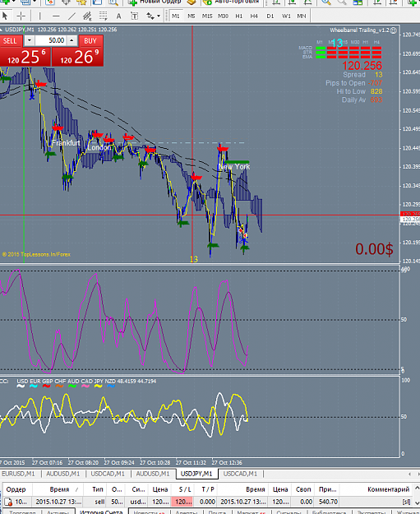Switch chart to W1 timeframe
Viewport: 420px width, 514px height.
286,16
